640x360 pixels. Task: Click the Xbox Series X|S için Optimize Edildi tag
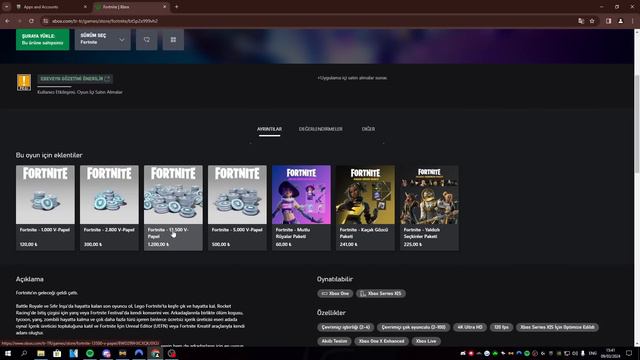tap(557, 327)
